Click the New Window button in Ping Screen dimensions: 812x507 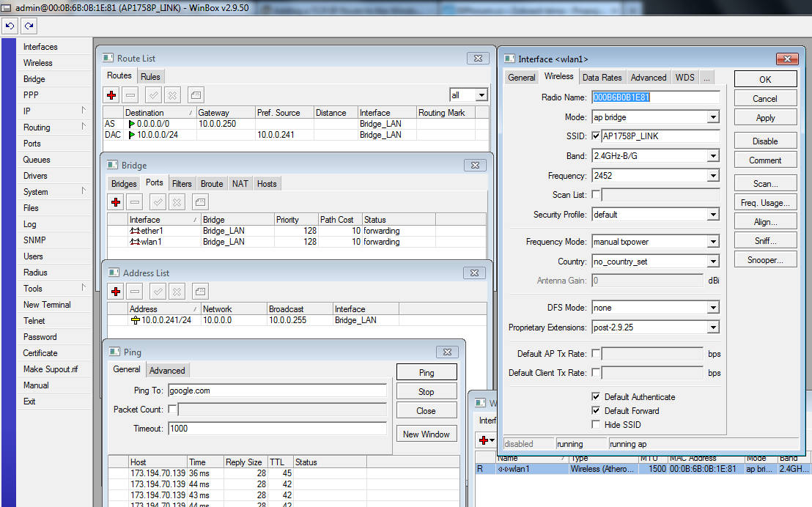coord(427,434)
